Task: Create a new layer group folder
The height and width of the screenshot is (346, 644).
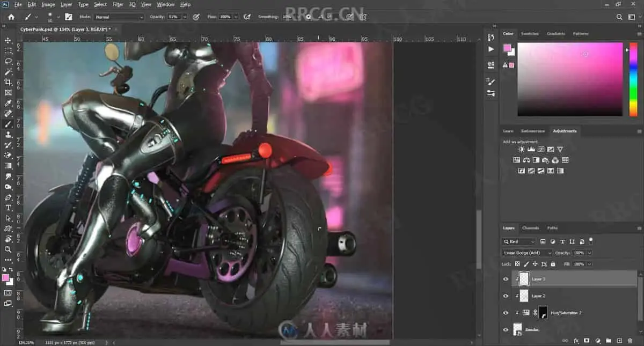Action: click(609, 341)
